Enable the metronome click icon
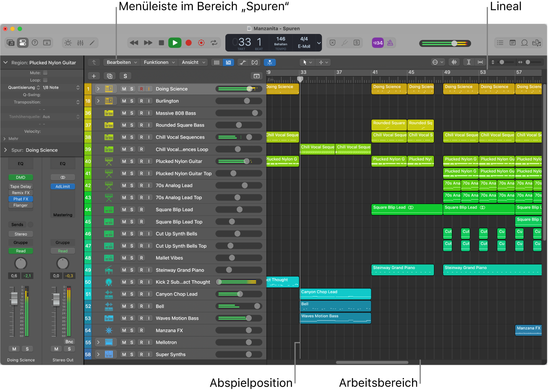Image resolution: width=548 pixels, height=392 pixels. (390, 43)
